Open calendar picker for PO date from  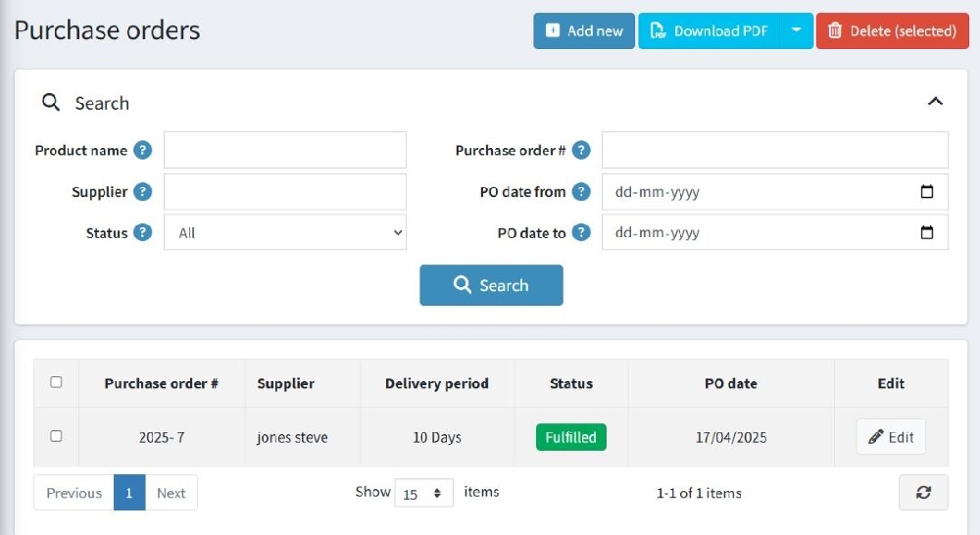[x=927, y=191]
